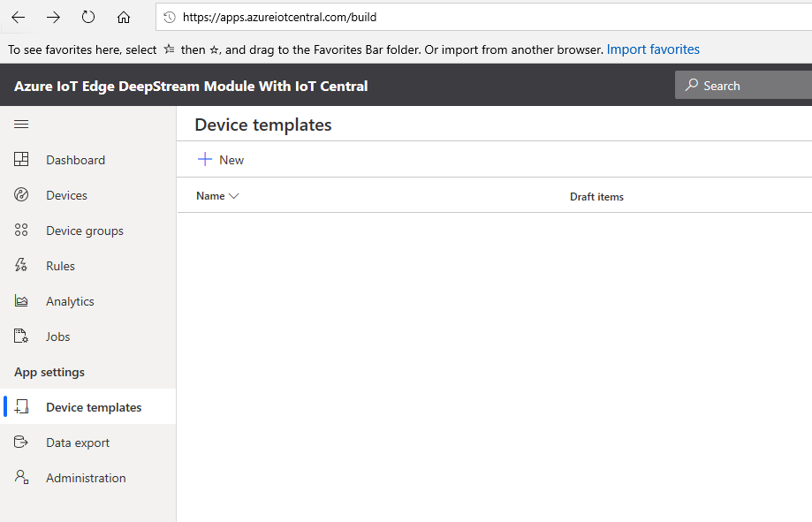Viewport: 812px width, 522px height.
Task: Click the Device templates sidebar icon
Action: pyautogui.click(x=21, y=406)
